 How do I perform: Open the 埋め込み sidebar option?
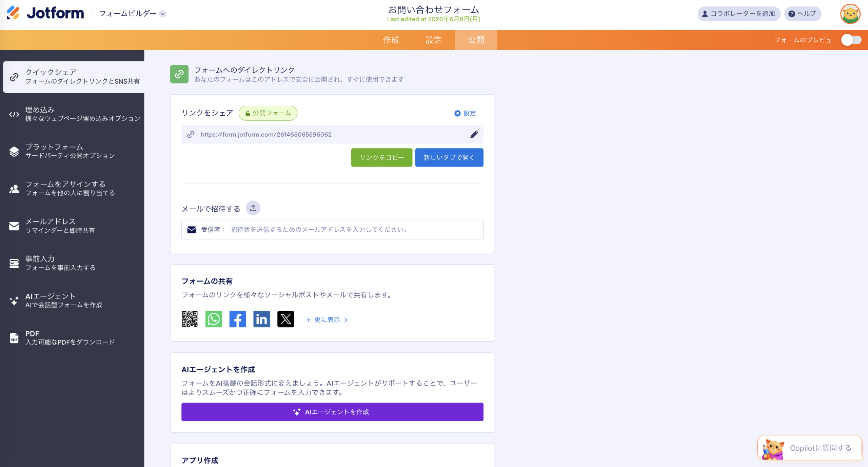tap(74, 114)
